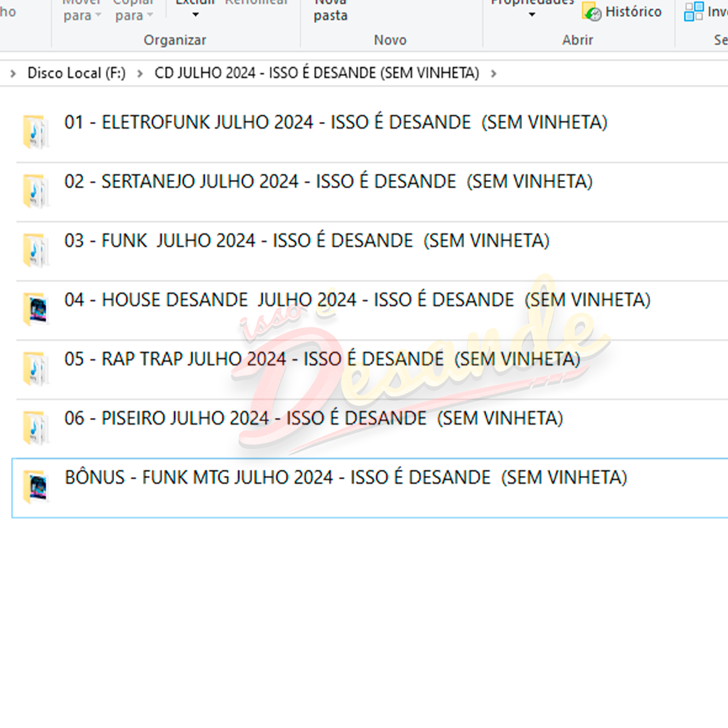Select the 02 - SERTANEJO folder icon
The height and width of the screenshot is (728, 728).
34,191
